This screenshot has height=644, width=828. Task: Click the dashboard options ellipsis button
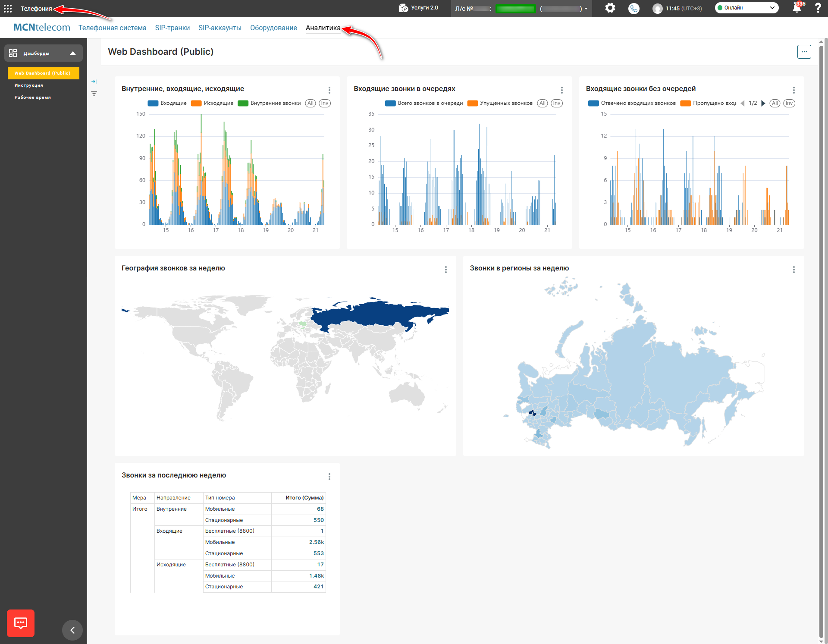pyautogui.click(x=804, y=52)
